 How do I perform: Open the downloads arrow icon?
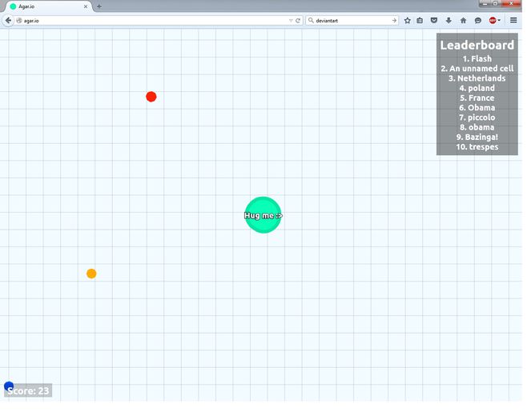coord(449,20)
